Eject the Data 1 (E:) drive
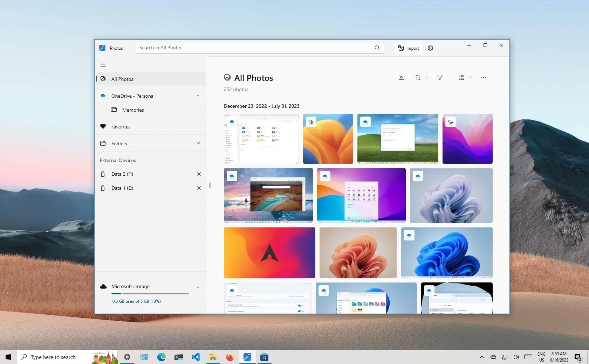The width and height of the screenshot is (589, 364). (199, 188)
